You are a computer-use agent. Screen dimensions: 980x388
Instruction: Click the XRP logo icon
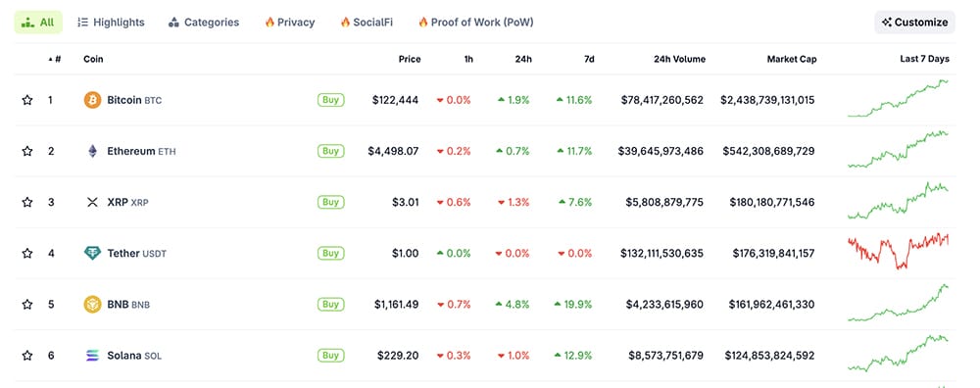click(92, 203)
